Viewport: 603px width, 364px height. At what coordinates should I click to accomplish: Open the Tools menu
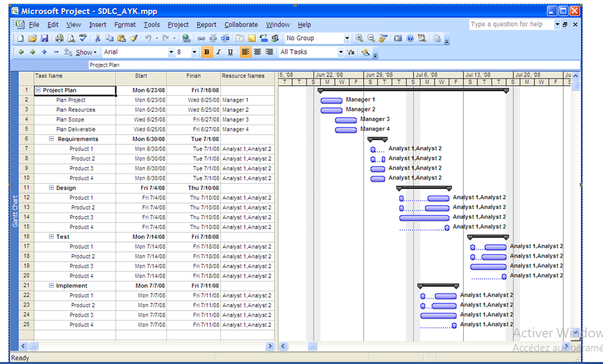pos(152,25)
